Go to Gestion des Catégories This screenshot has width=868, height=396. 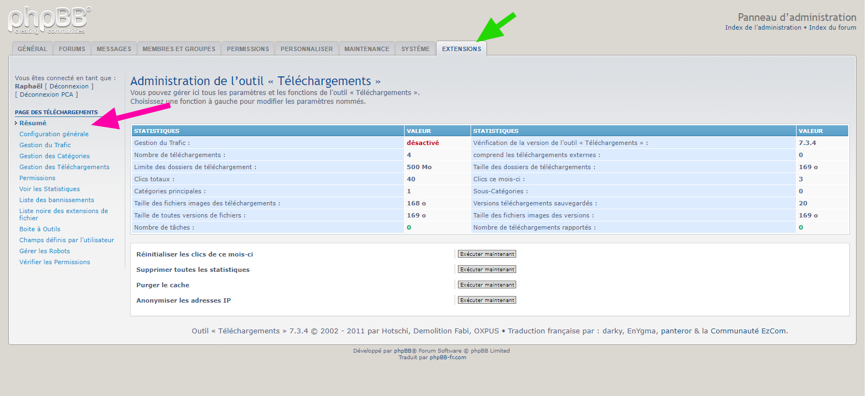pyautogui.click(x=54, y=156)
